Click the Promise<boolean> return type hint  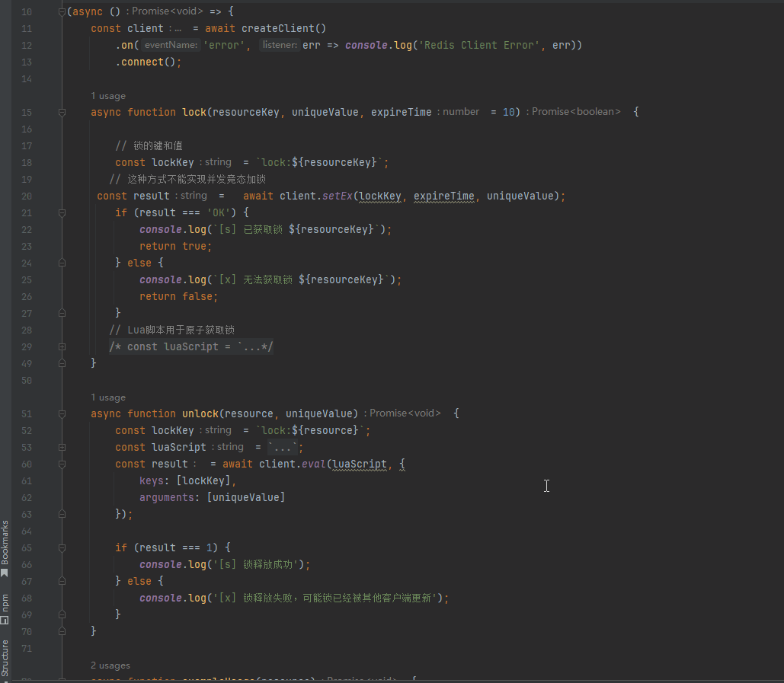[575, 112]
